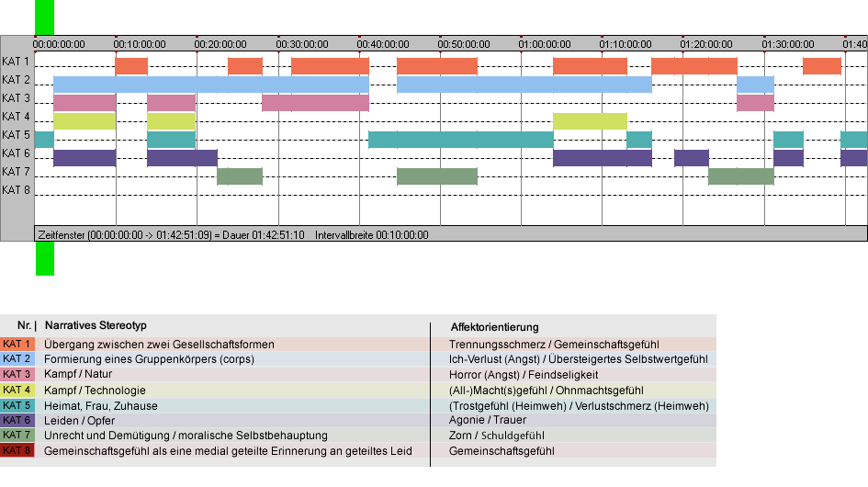
Task: Select the first orange KAT 1 segment at 00:10
Action: click(x=131, y=66)
